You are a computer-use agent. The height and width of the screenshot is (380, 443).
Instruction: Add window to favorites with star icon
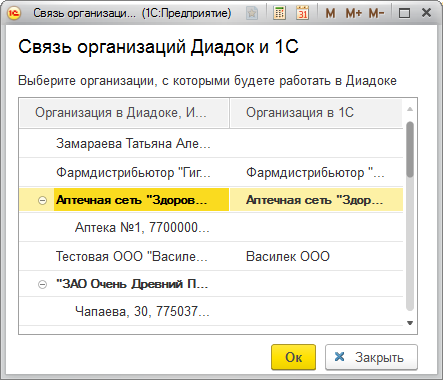tap(252, 13)
